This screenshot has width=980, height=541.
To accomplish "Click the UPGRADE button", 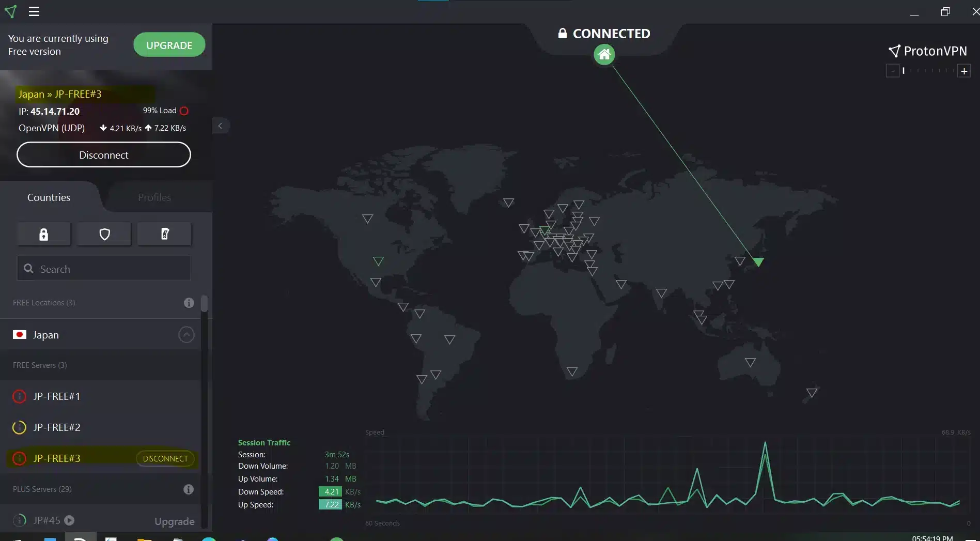I will pos(169,45).
